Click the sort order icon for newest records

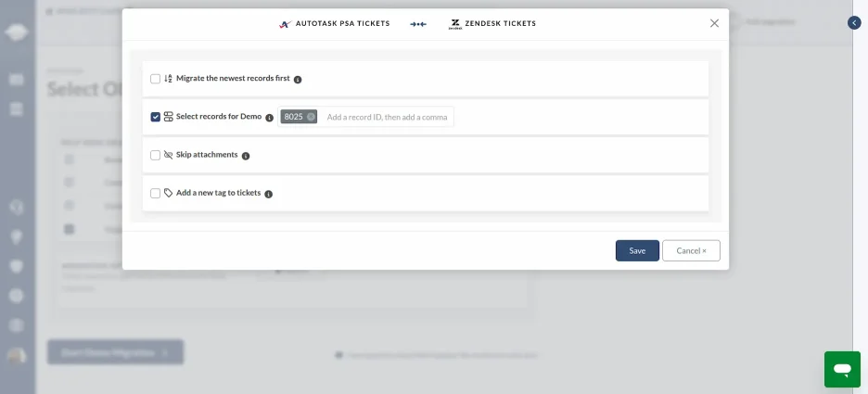pos(168,79)
